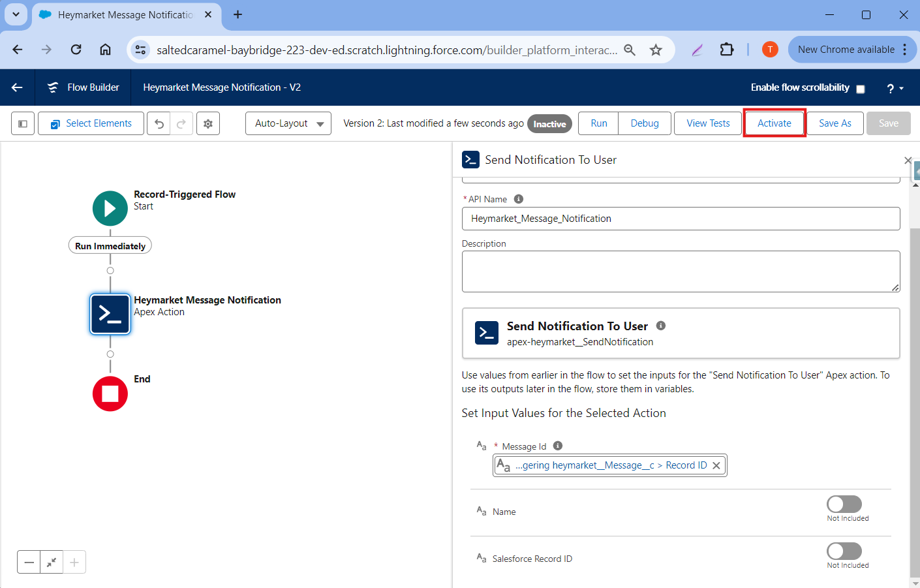Click info icon next to API Name
920x588 pixels.
[x=519, y=199]
